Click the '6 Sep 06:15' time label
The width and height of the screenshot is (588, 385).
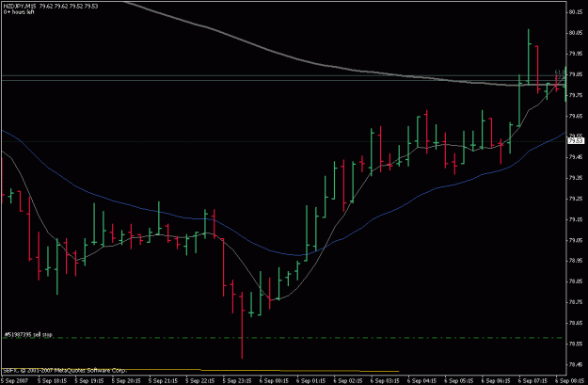click(497, 381)
